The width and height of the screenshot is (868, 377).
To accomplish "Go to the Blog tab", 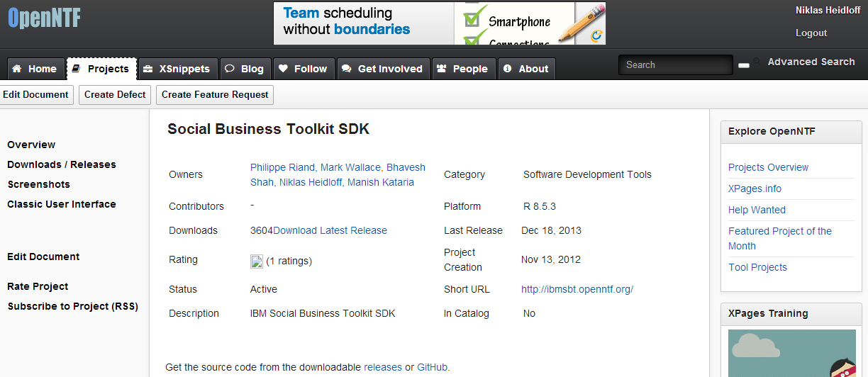I will click(245, 69).
